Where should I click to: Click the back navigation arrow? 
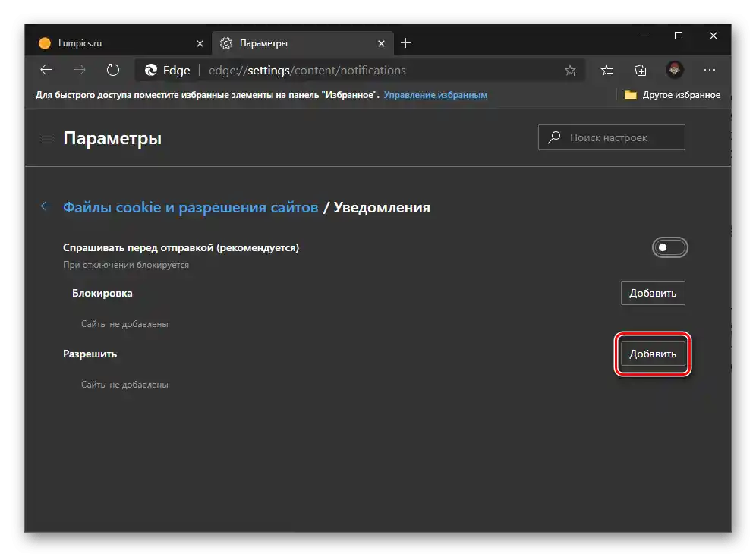click(x=46, y=70)
